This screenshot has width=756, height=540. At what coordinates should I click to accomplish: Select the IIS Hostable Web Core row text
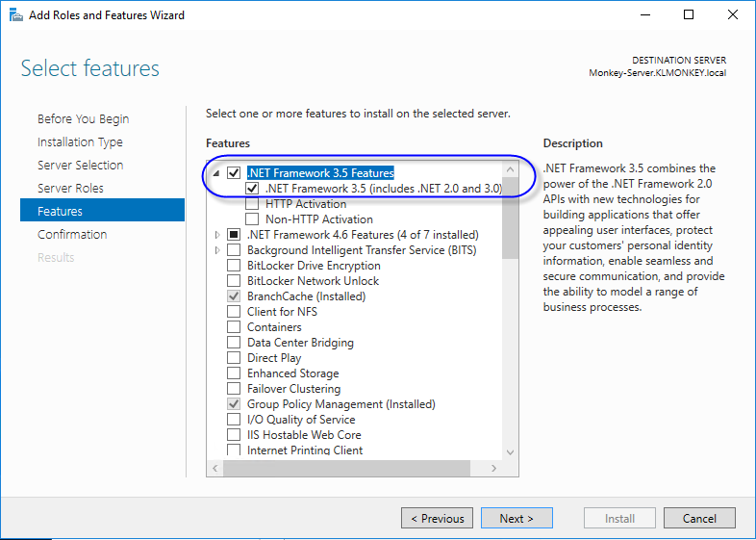pos(304,435)
